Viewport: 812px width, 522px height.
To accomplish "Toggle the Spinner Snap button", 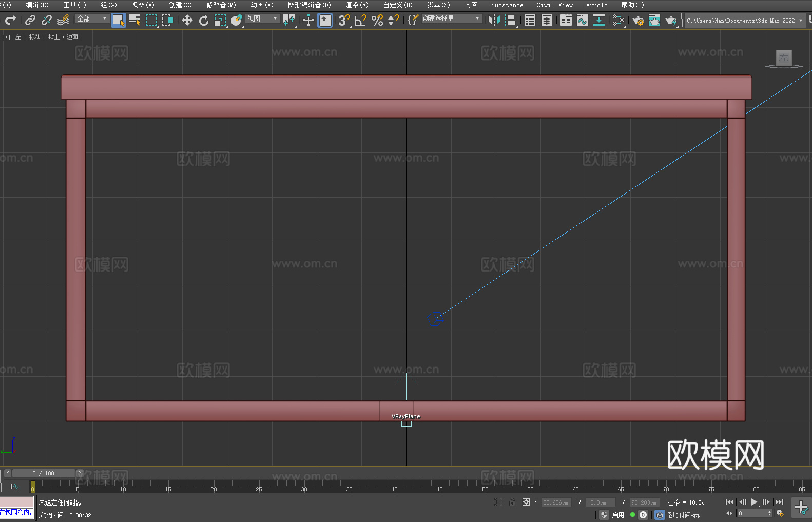I will [394, 20].
